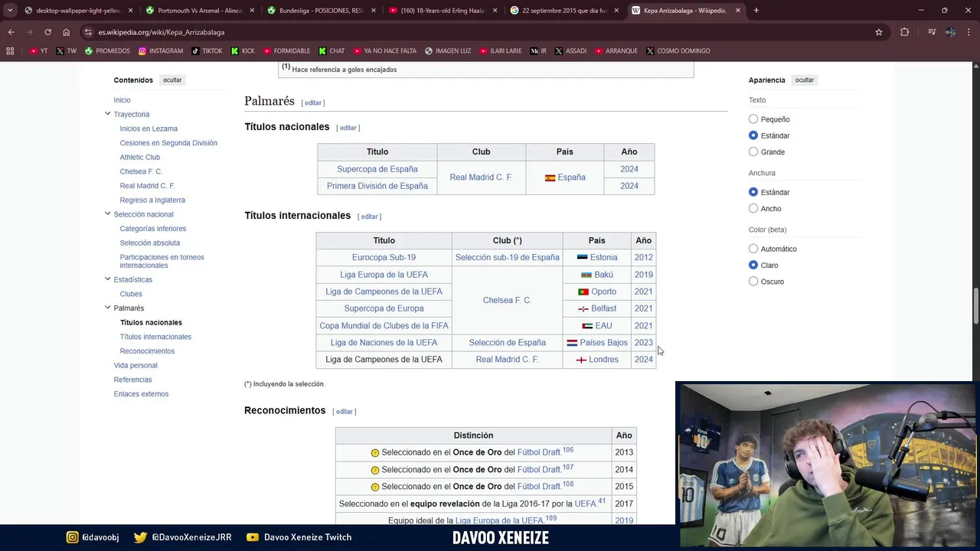Edit the Títulos nacionales section
980x551 pixels.
pos(348,128)
